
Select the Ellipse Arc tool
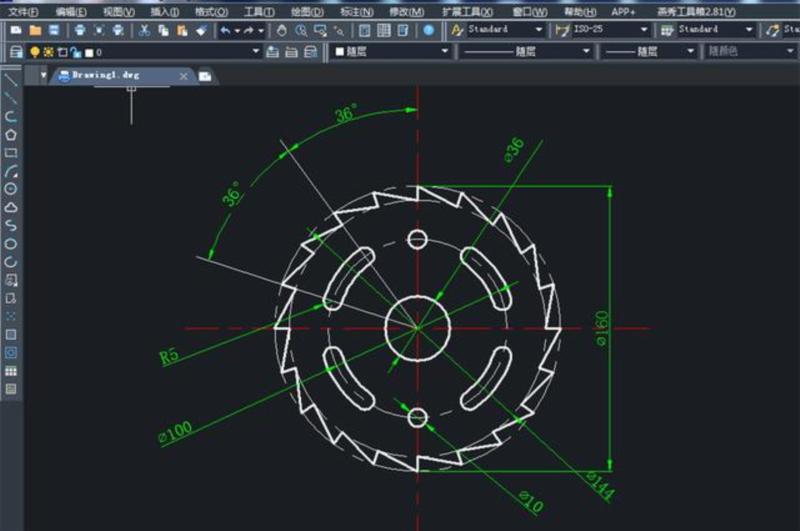[11, 262]
